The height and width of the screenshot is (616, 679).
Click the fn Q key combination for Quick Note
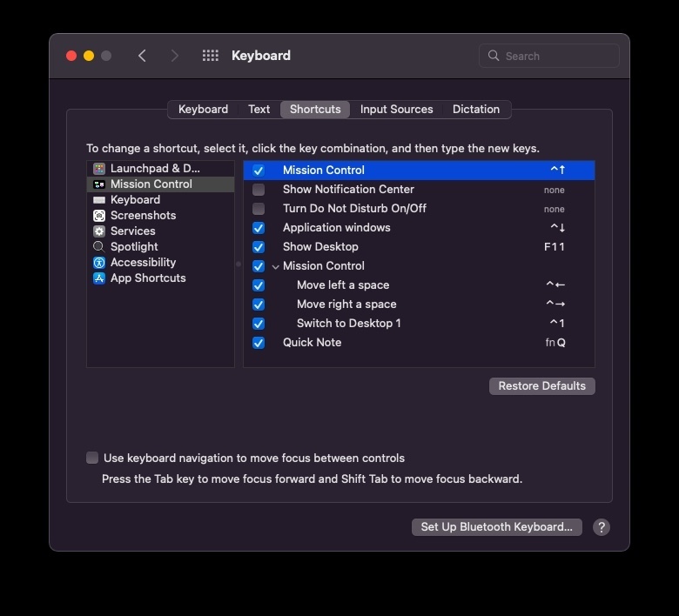click(x=555, y=343)
